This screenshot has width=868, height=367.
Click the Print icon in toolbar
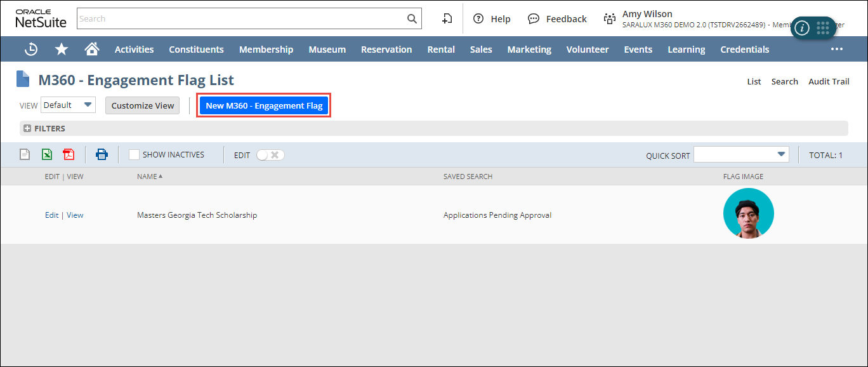coord(102,154)
